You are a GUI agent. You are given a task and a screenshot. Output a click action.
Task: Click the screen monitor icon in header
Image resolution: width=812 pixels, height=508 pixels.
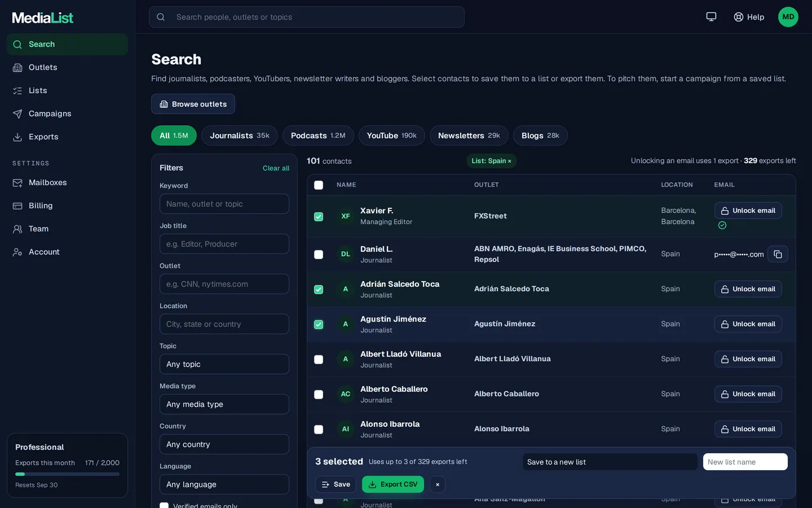[711, 17]
